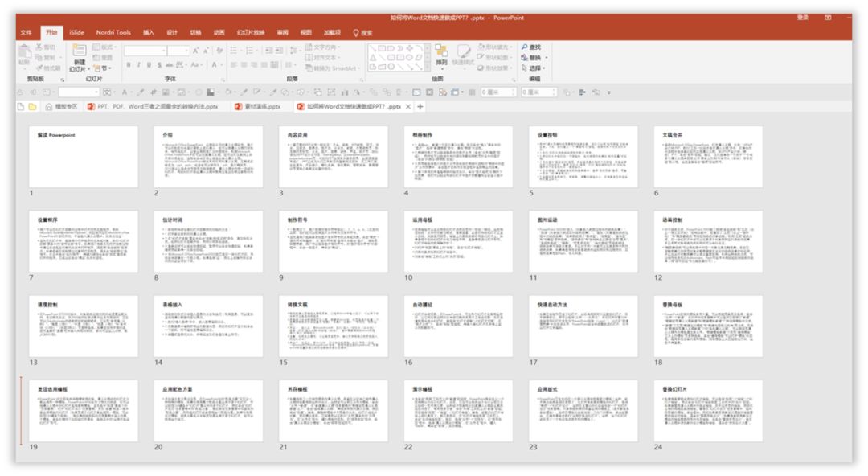Click the New Slide (新建幻灯片) icon
Viewport: 868px width, 476px height.
79,51
